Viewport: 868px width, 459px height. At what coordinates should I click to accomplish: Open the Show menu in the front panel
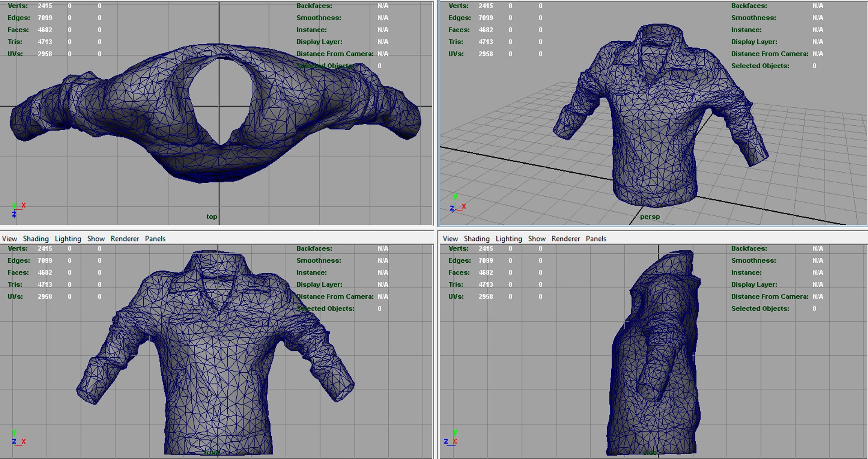96,239
